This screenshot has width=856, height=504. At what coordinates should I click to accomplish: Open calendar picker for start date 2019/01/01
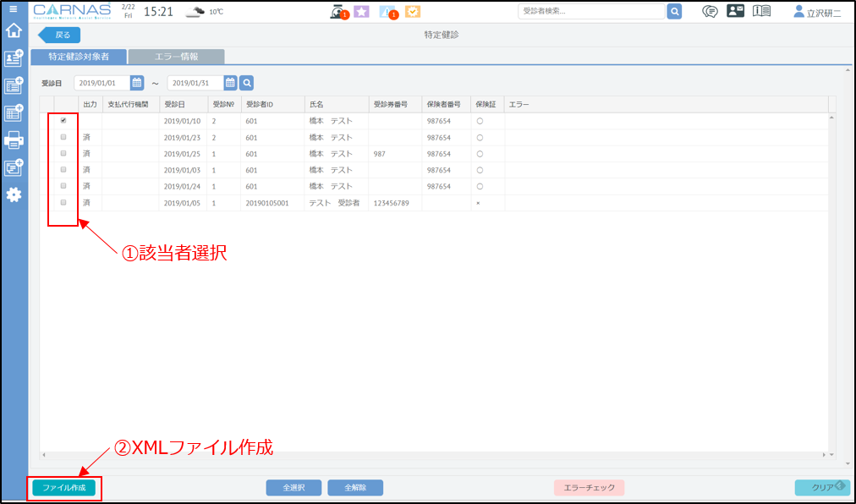coord(136,83)
